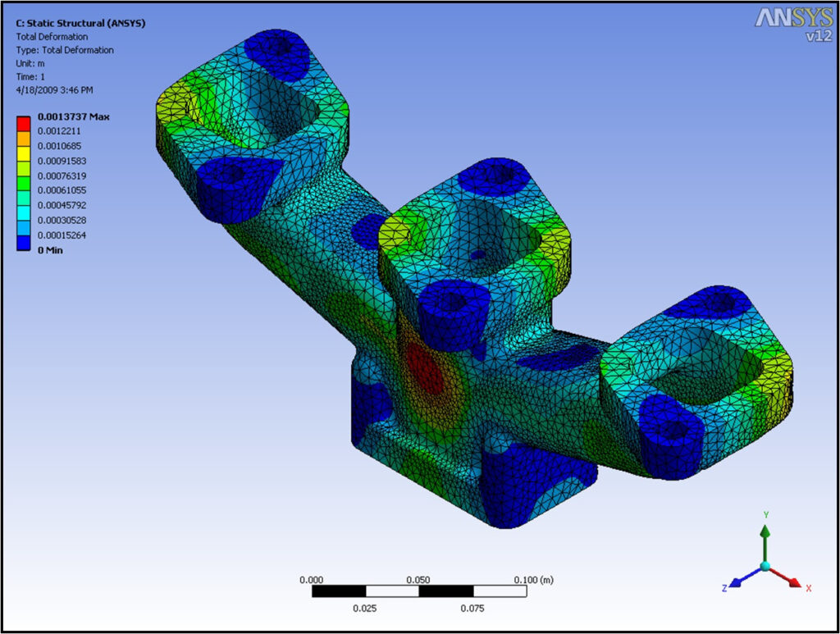Click the cyan isometric ball on triad
The image size is (840, 634).
coord(765,566)
